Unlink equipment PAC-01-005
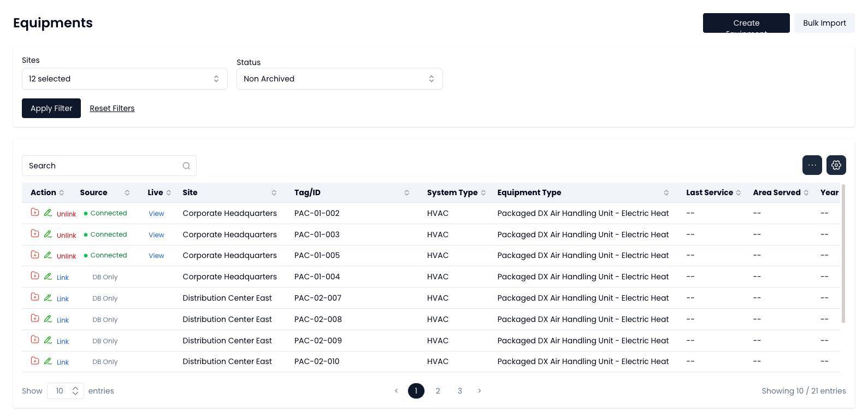This screenshot has width=868, height=410. [x=66, y=256]
